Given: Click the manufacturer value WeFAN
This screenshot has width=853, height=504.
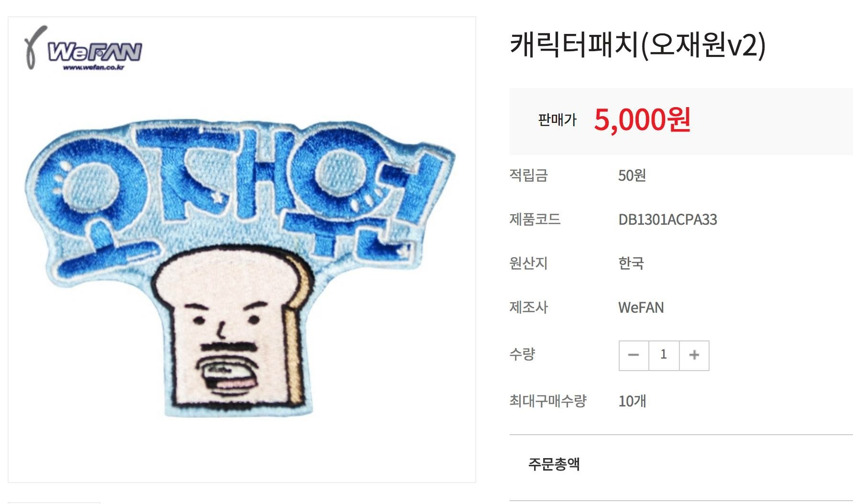Looking at the screenshot, I should click(641, 307).
